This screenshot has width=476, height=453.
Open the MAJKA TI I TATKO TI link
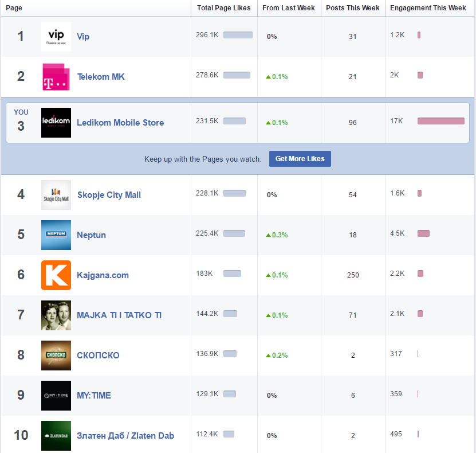pyautogui.click(x=119, y=315)
